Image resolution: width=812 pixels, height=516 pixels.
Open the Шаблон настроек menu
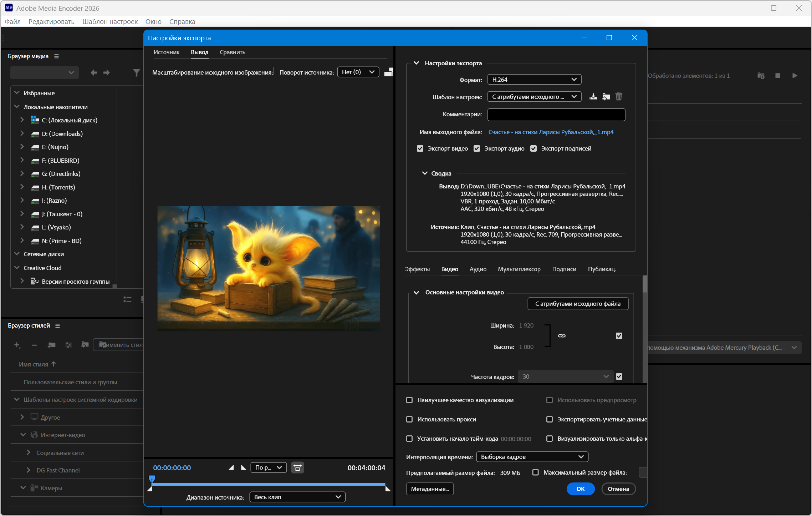coord(110,22)
